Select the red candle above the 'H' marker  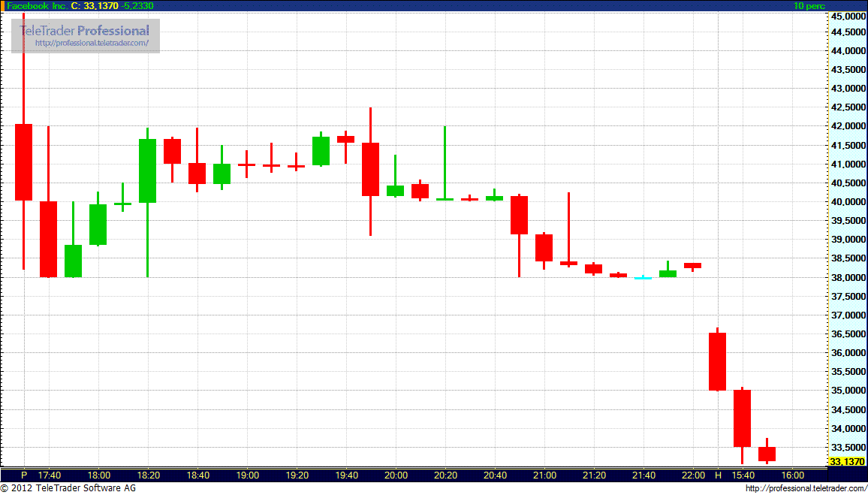pos(717,361)
